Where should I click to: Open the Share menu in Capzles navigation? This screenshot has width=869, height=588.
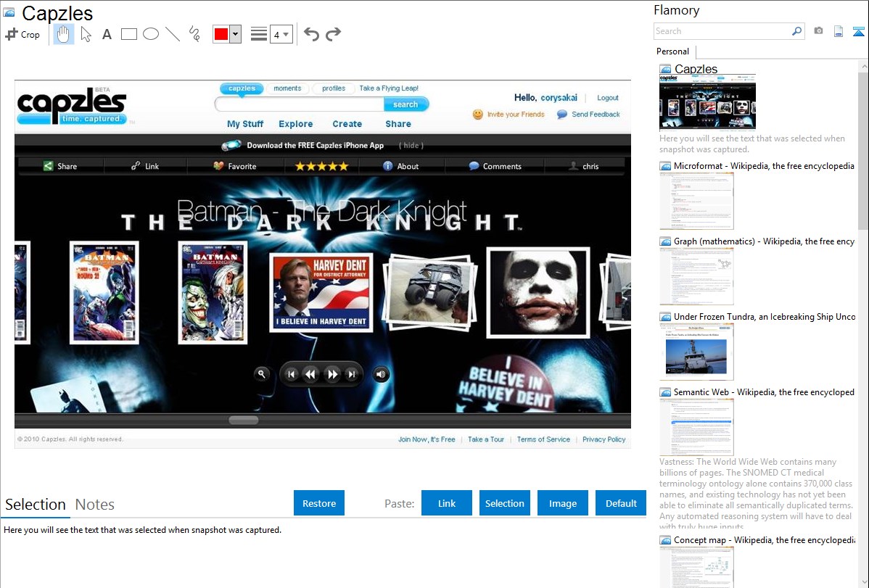(x=398, y=124)
